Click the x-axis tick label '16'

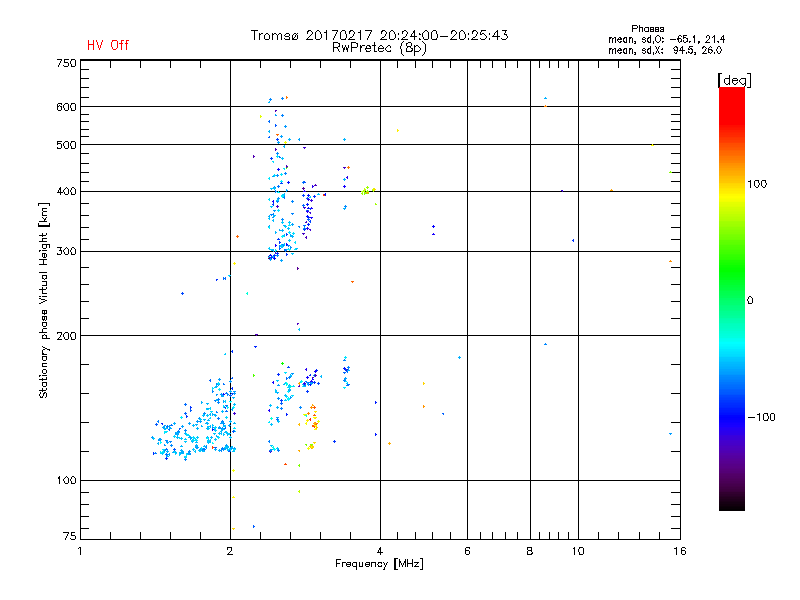tap(680, 551)
